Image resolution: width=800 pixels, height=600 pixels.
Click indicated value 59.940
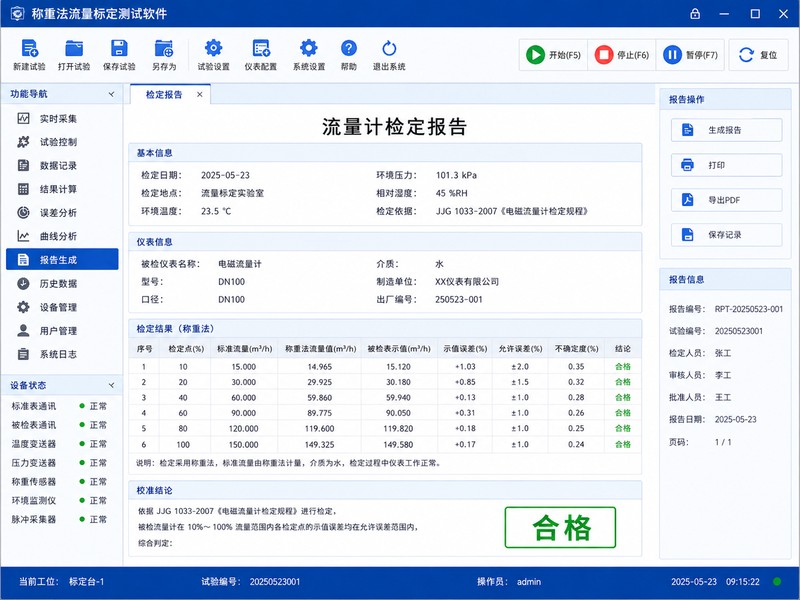pos(398,397)
